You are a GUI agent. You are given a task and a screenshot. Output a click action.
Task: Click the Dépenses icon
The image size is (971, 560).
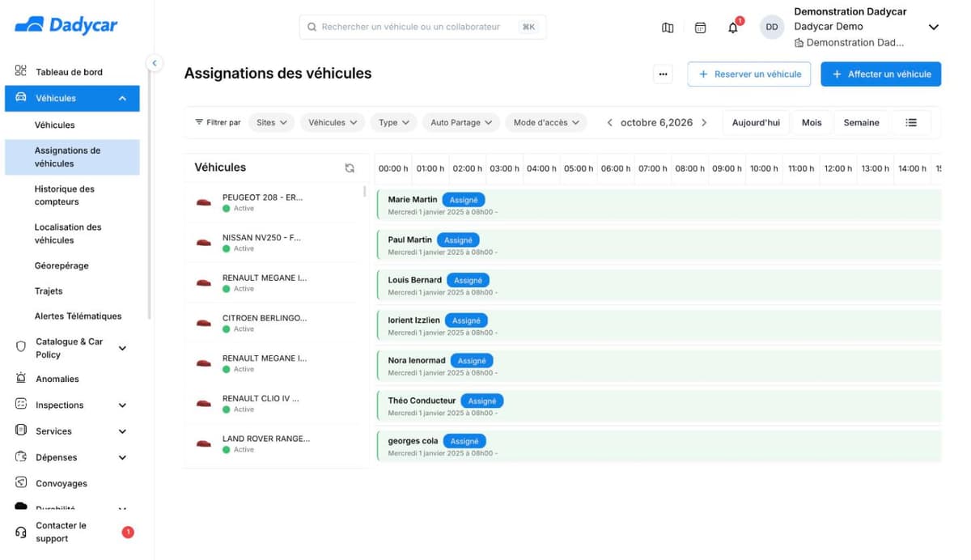point(21,456)
